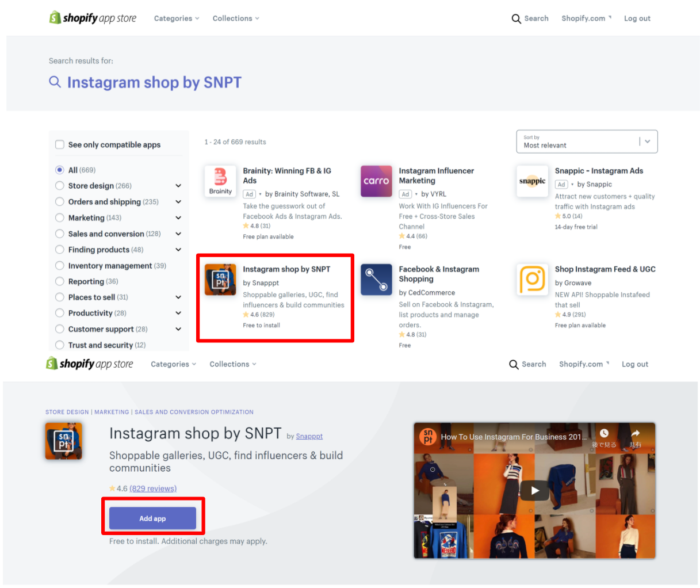Click the Shopify app store logo in top header
700x588 pixels.
click(x=93, y=18)
